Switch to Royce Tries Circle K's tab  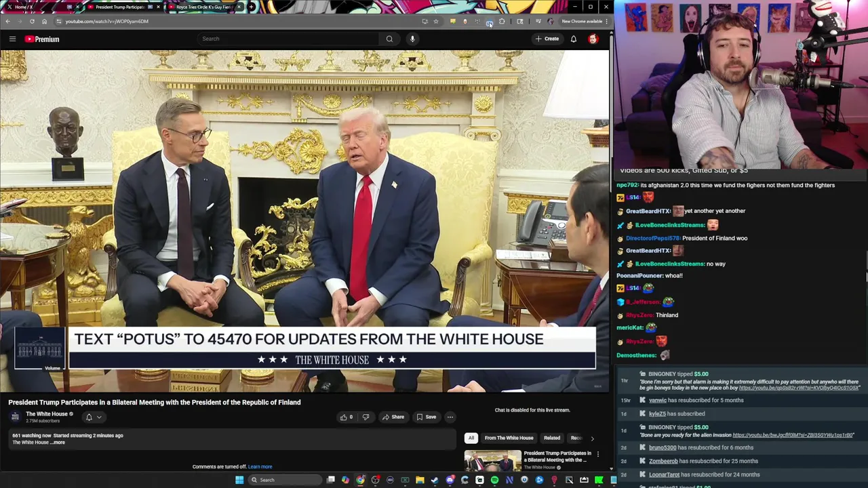pyautogui.click(x=203, y=7)
